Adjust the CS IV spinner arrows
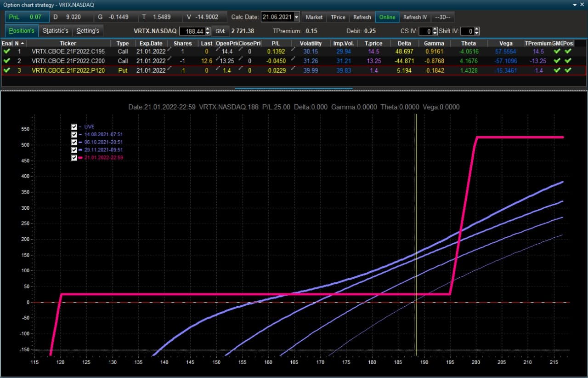 (x=435, y=31)
